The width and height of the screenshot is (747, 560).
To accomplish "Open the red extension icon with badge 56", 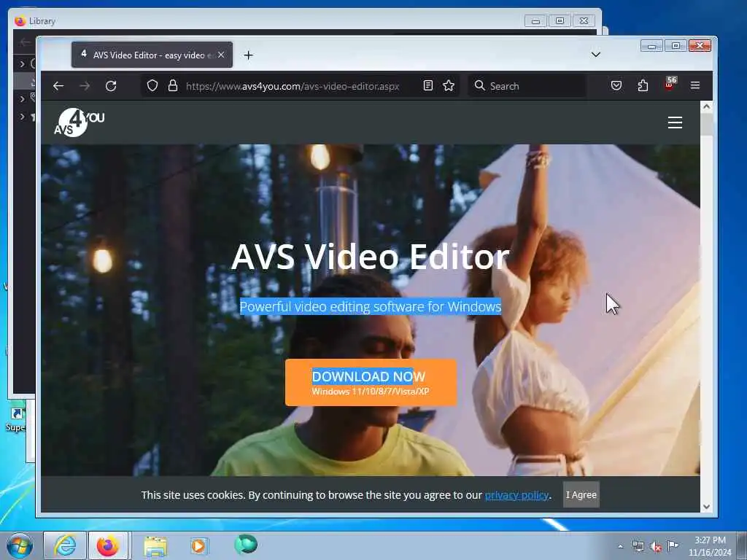I will 670,85.
